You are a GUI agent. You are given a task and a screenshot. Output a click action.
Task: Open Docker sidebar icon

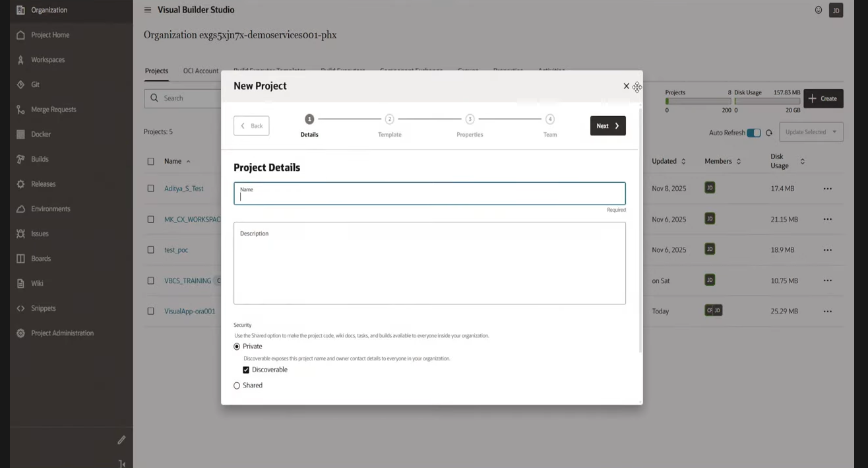(20, 134)
